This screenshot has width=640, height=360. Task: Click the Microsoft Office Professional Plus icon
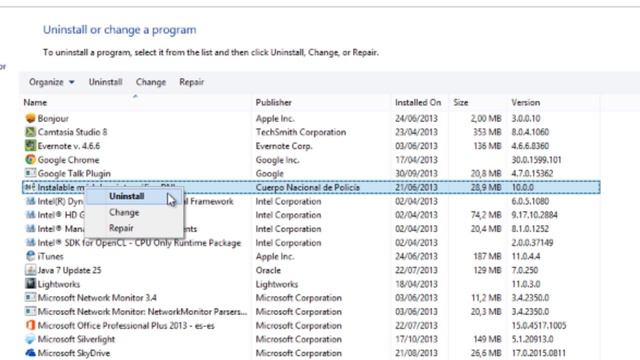30,325
